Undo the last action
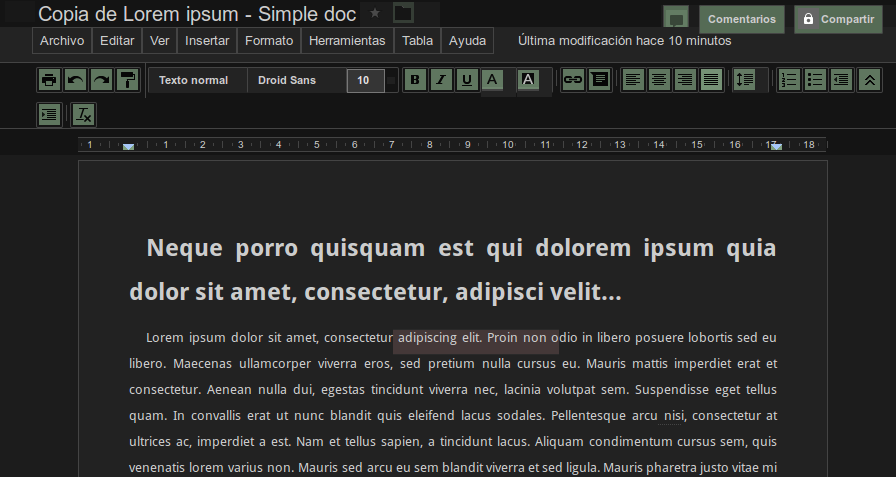 (x=75, y=80)
